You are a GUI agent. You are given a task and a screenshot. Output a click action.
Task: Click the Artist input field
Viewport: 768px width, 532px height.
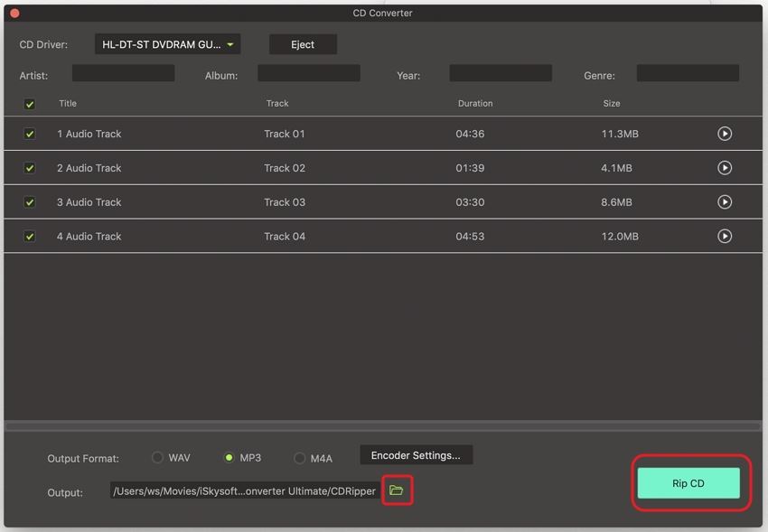(123, 74)
